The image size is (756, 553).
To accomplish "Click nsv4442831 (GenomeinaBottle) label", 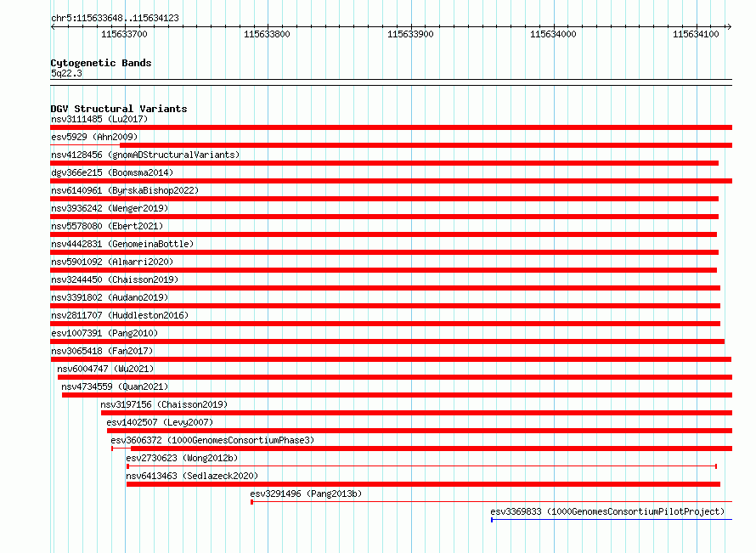I will (x=122, y=244).
